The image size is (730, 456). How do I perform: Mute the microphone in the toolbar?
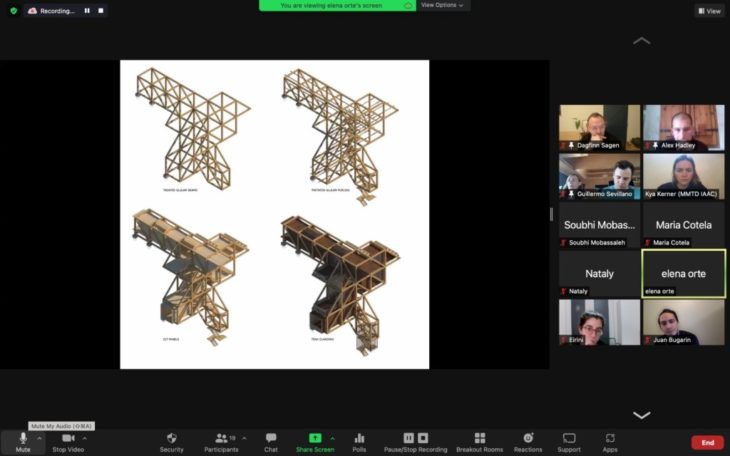point(22,439)
